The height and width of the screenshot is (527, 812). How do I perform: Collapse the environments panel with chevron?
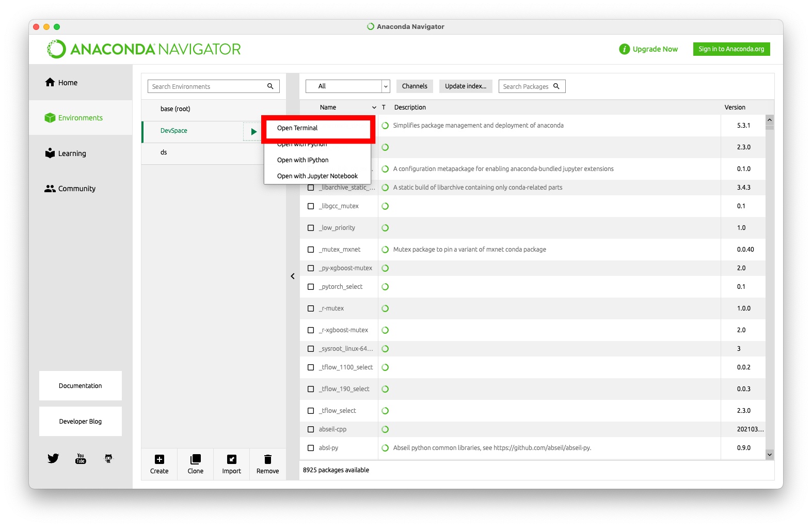pos(293,276)
